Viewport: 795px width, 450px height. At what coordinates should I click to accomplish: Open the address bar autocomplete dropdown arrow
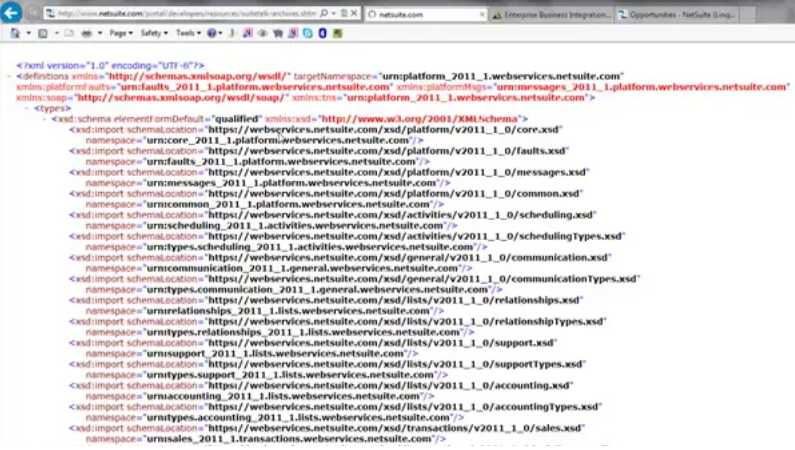[334, 14]
